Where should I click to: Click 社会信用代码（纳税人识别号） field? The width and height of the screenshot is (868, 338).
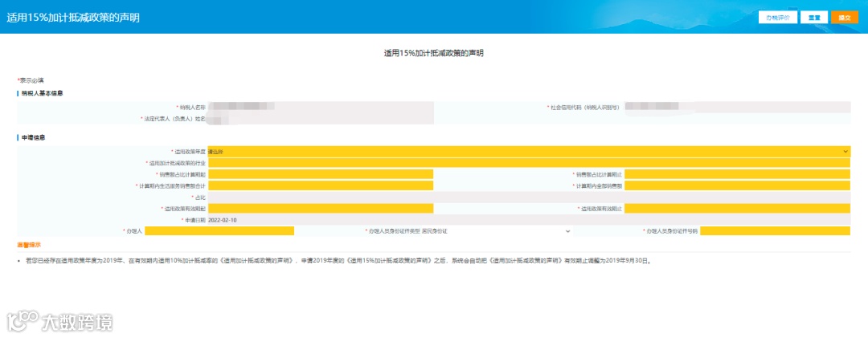pos(737,106)
